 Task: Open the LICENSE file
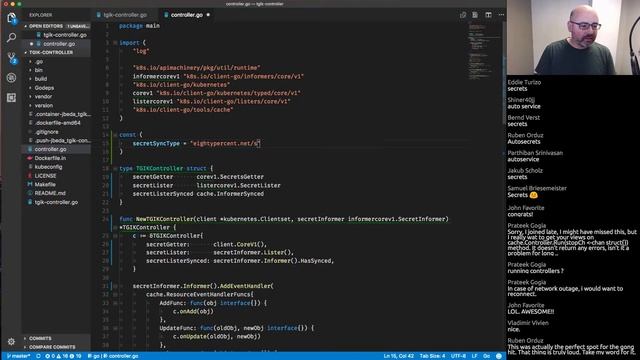point(57,176)
